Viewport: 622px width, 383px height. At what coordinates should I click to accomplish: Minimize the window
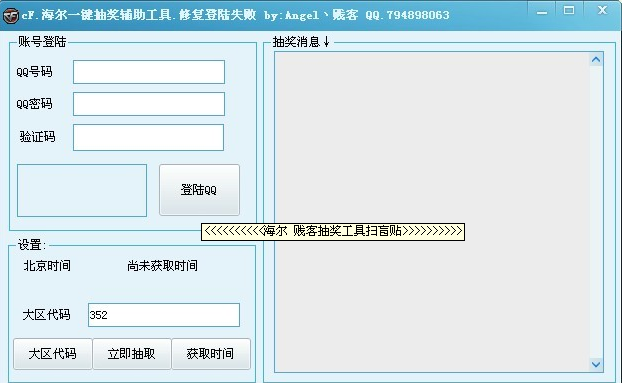click(x=541, y=12)
